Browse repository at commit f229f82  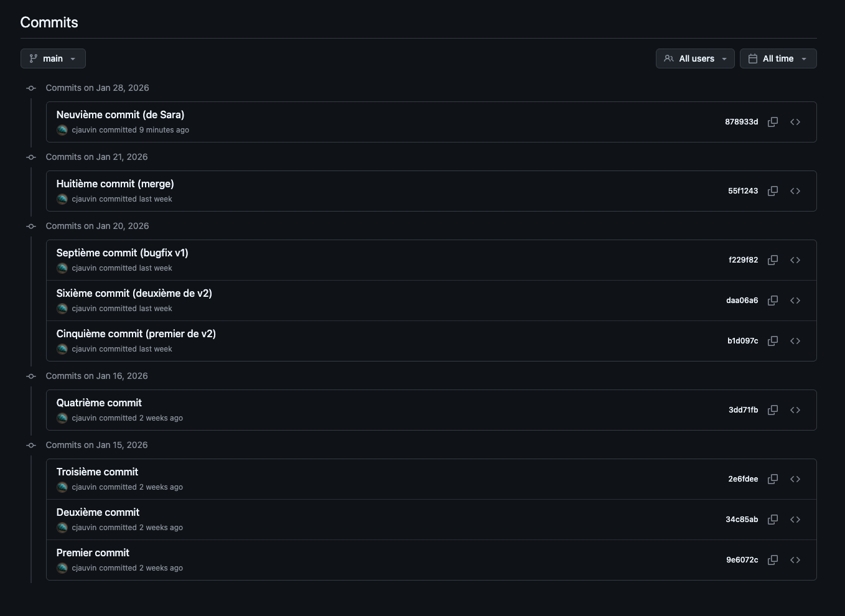click(x=795, y=260)
